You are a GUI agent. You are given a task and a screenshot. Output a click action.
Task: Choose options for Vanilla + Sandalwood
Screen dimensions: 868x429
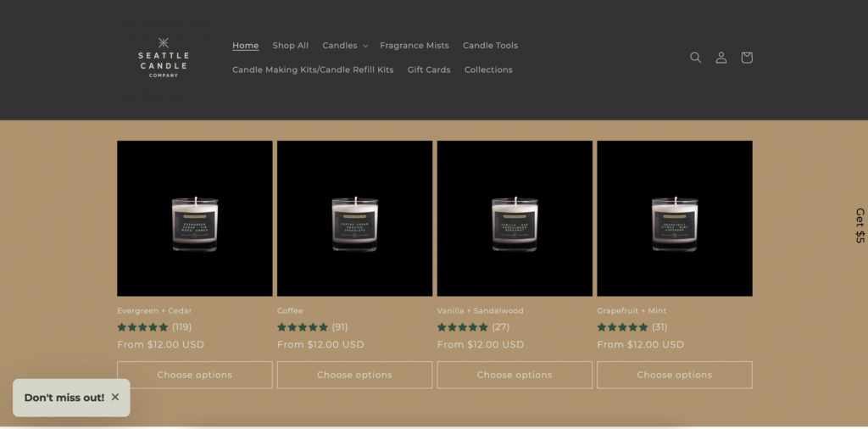pos(515,375)
